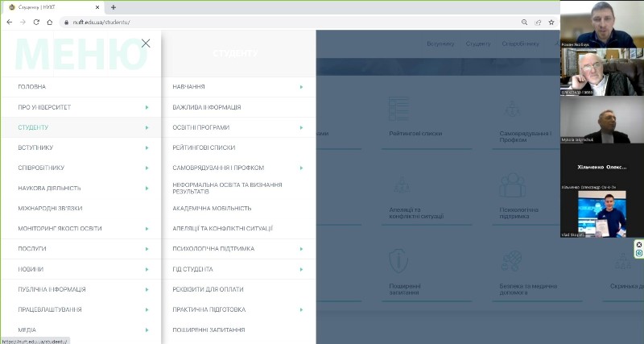Expand the ПСИХОЛОГІЧНА ПІДТРИМКА submenu arrow
The image size is (644, 344).
(x=301, y=249)
